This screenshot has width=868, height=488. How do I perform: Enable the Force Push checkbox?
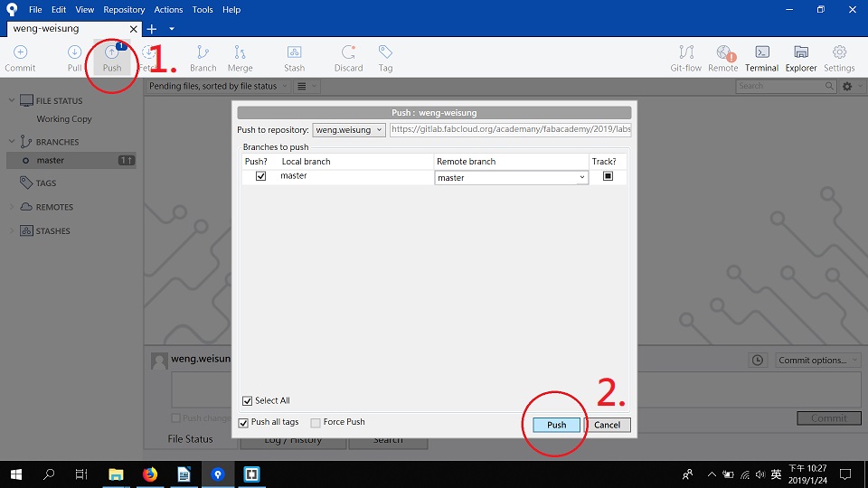tap(316, 423)
